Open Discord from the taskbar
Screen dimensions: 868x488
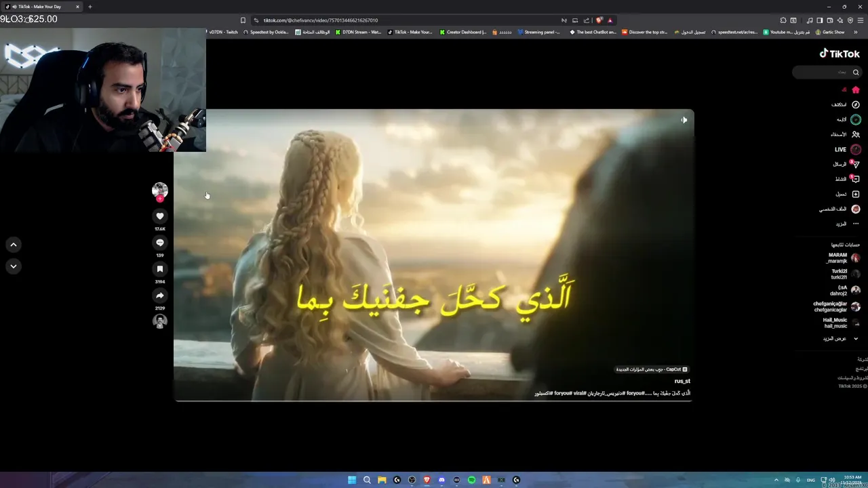(441, 480)
